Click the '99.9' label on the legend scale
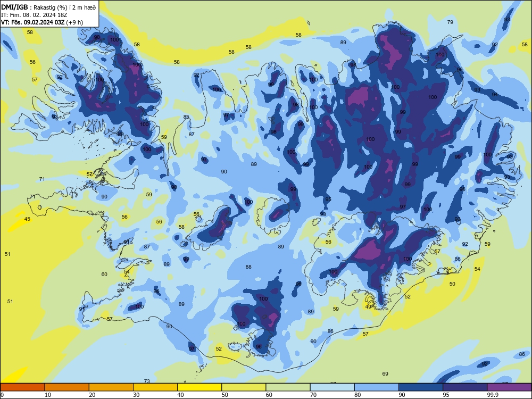Screen dimensions: 532x399 [x=493, y=395]
